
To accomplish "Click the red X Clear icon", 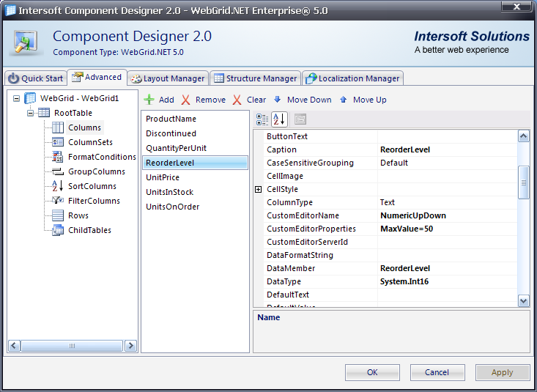I will 237,100.
